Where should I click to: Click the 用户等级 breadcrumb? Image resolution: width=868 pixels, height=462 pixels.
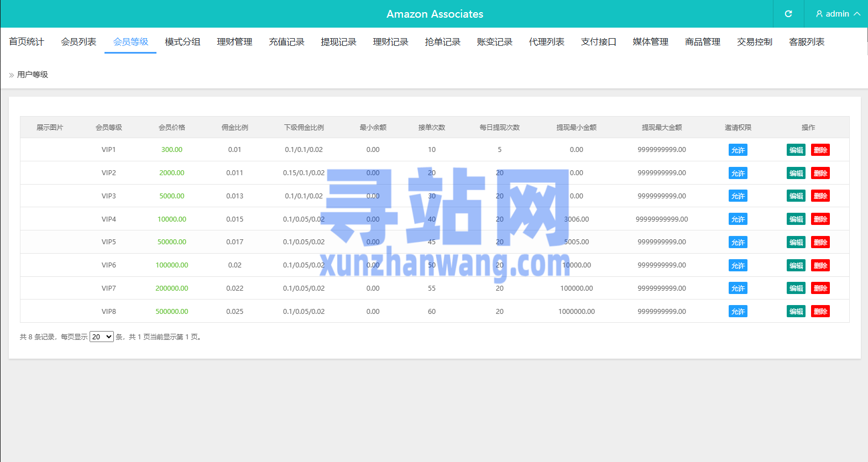pyautogui.click(x=33, y=75)
